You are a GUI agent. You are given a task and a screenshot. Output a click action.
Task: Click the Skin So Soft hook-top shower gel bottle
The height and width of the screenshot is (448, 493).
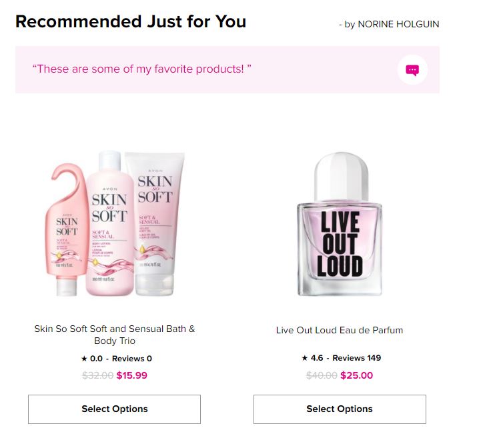[x=67, y=227]
